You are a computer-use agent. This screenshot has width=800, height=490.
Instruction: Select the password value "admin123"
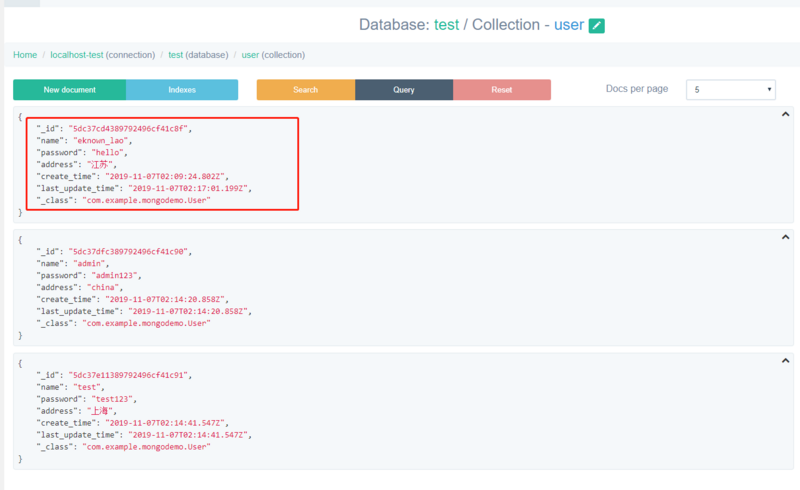click(x=114, y=276)
